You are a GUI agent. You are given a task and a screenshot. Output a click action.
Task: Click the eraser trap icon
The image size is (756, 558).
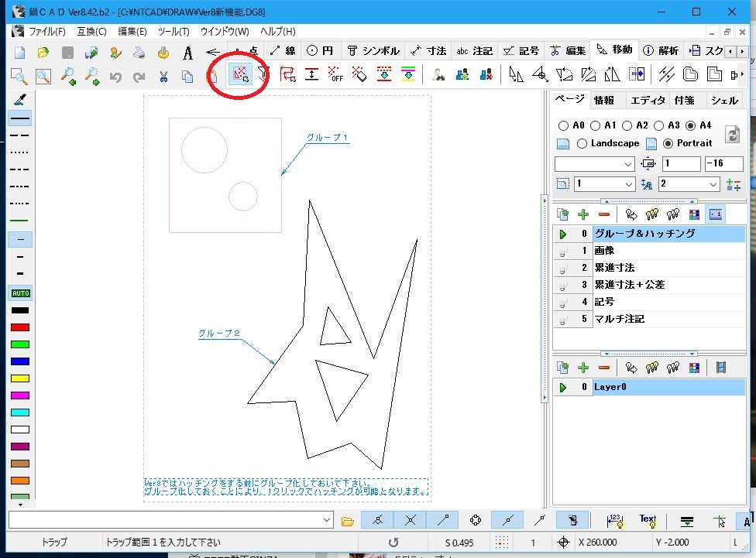tap(359, 75)
